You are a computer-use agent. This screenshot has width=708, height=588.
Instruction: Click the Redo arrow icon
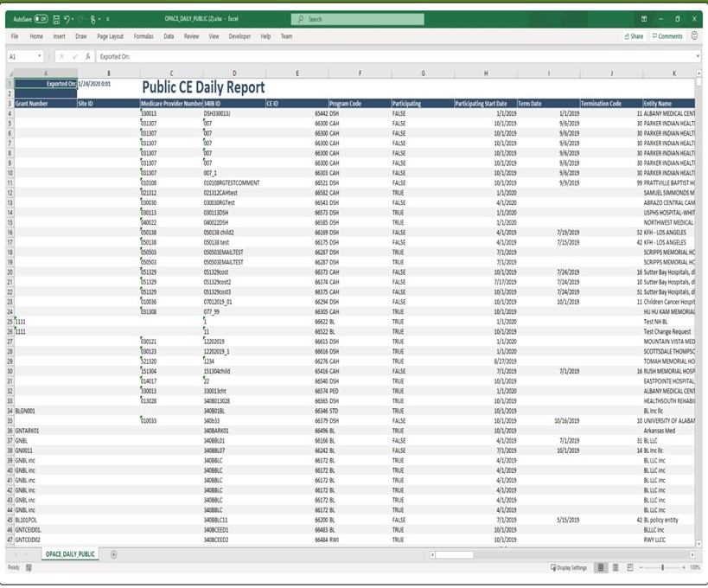coord(81,19)
